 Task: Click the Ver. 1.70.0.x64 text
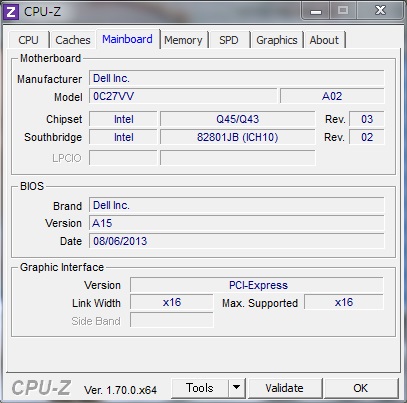120,390
